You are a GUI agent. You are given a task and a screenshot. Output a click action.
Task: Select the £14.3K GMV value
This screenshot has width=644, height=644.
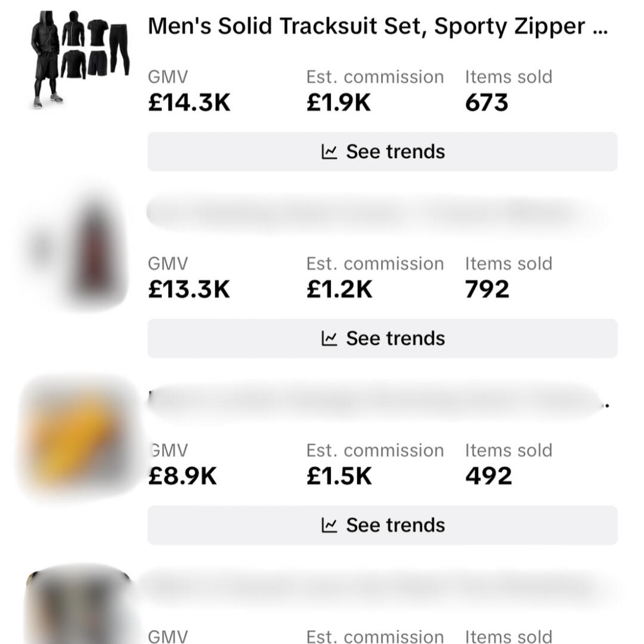point(189,103)
